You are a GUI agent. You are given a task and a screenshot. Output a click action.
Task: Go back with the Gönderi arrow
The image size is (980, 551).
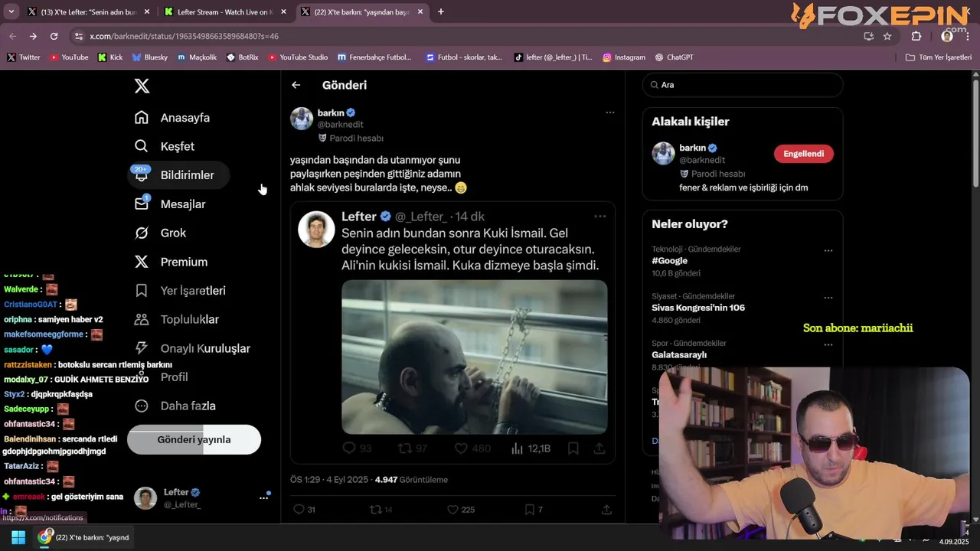(296, 85)
